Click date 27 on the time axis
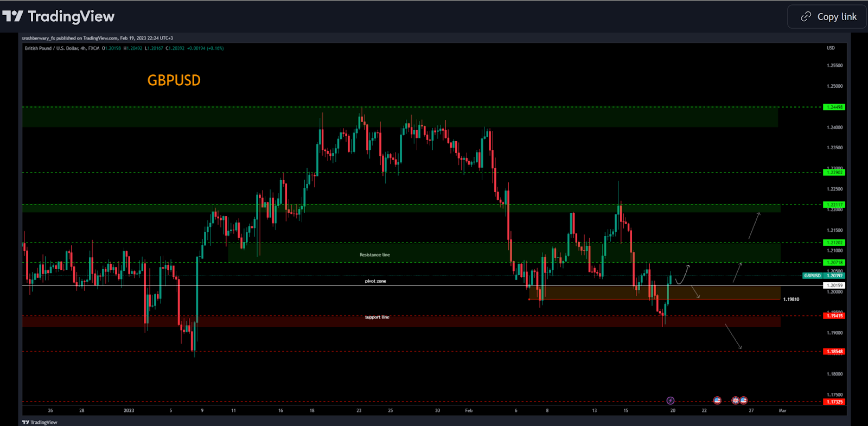This screenshot has width=868, height=426. point(751,411)
